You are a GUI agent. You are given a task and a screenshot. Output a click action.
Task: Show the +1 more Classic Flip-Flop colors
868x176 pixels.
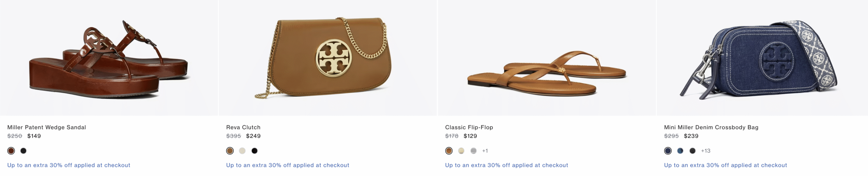pyautogui.click(x=485, y=151)
